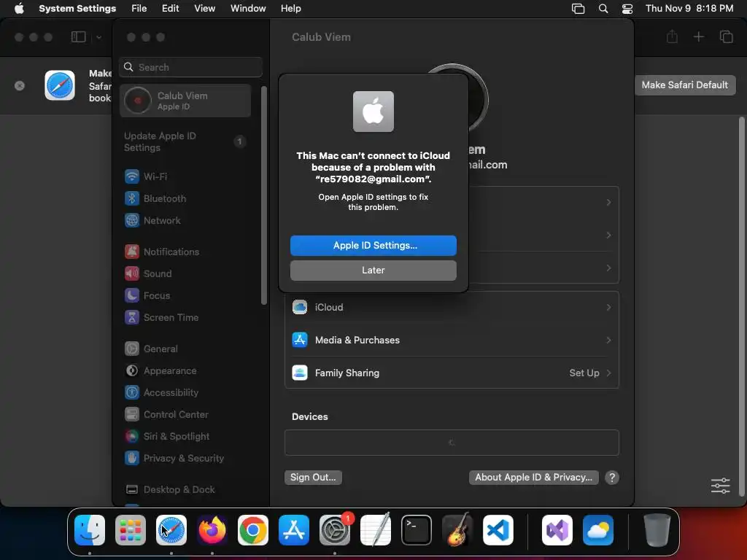The width and height of the screenshot is (747, 560).
Task: Open Finder from the Dock
Action: tap(90, 530)
